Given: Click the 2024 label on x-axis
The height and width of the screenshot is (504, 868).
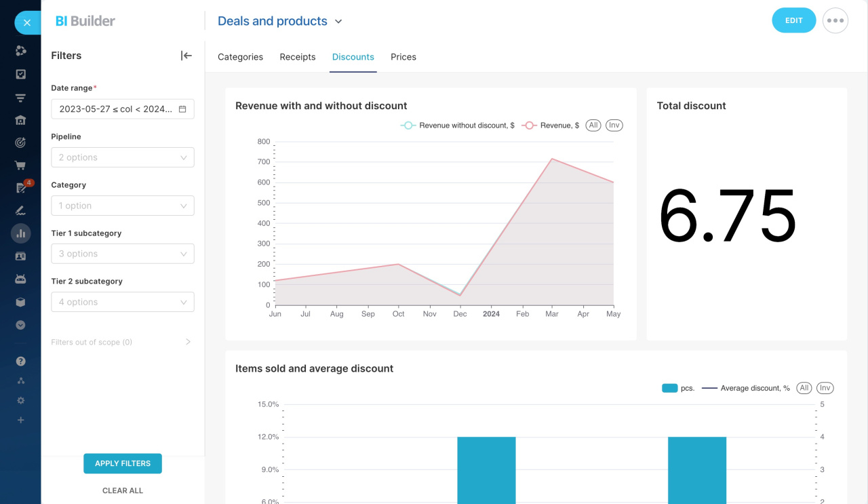Looking at the screenshot, I should [x=491, y=314].
